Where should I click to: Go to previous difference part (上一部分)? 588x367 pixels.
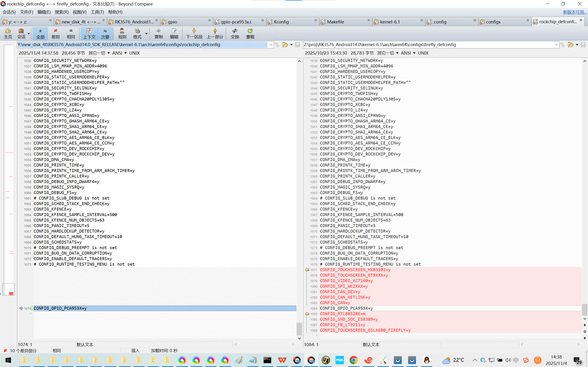[x=215, y=33]
